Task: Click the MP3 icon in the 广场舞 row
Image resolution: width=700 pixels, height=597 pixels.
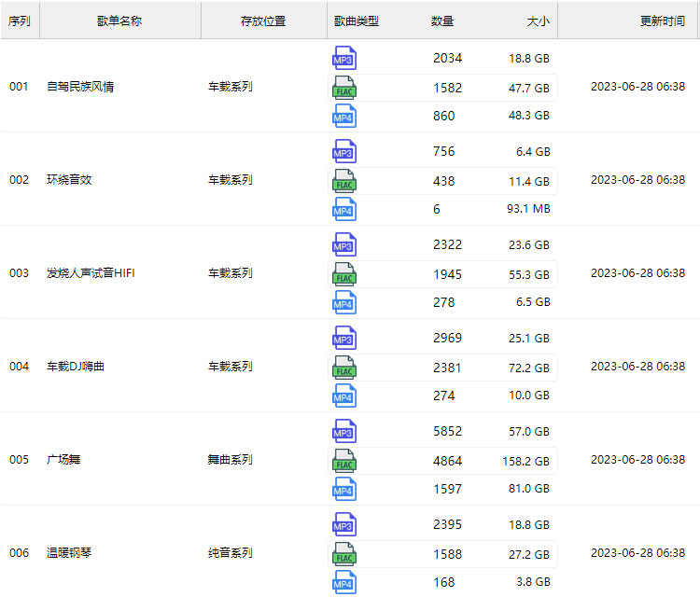Action: [x=344, y=431]
